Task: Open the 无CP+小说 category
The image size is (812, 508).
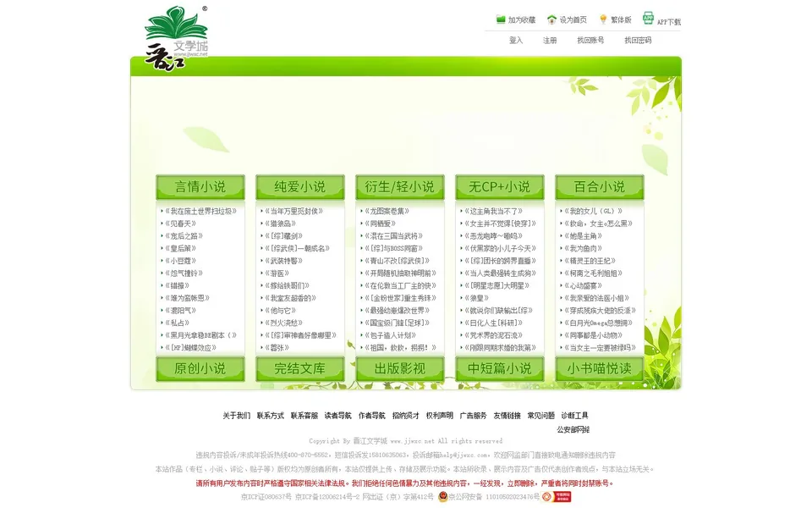Action: 500,187
